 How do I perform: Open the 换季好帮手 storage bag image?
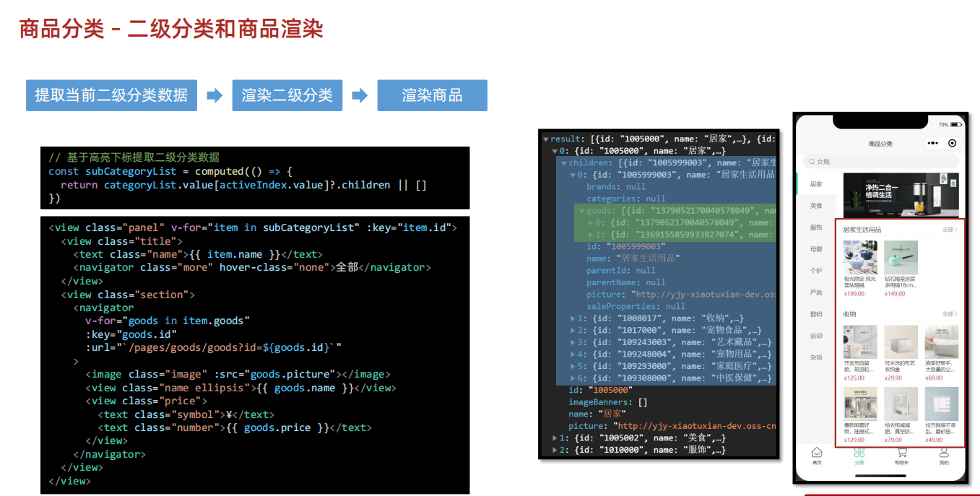[x=942, y=341]
